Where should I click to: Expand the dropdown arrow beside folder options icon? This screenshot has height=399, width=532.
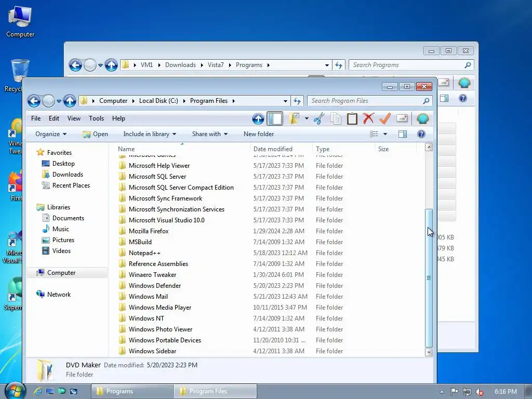(307, 118)
